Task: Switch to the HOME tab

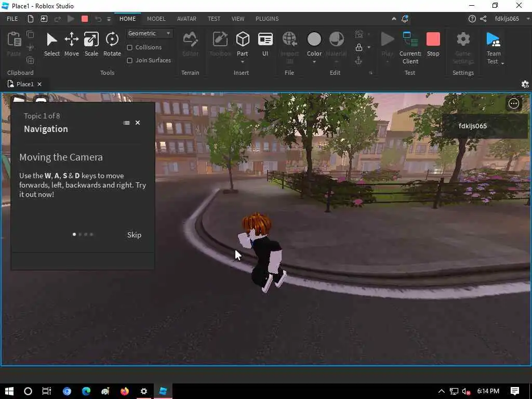Action: click(128, 19)
